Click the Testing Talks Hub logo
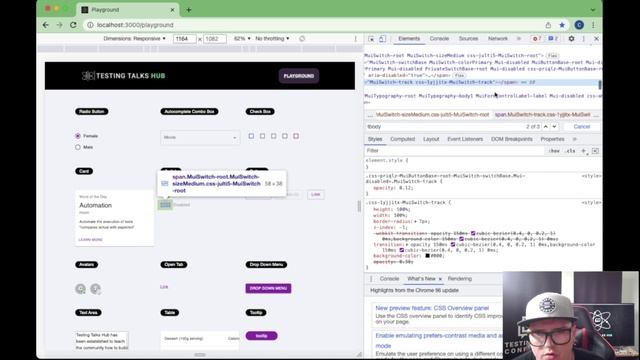The width and height of the screenshot is (640, 360). [x=124, y=76]
